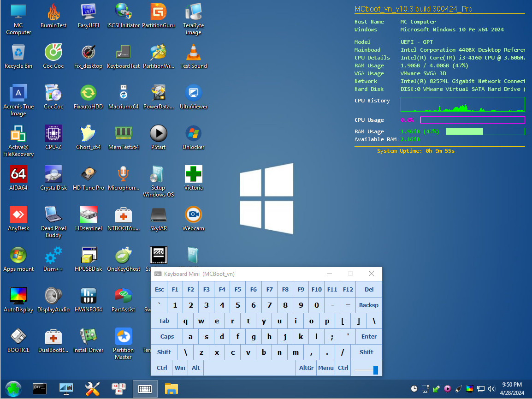
Task: Open Ghost_x64
Action: pos(88,134)
